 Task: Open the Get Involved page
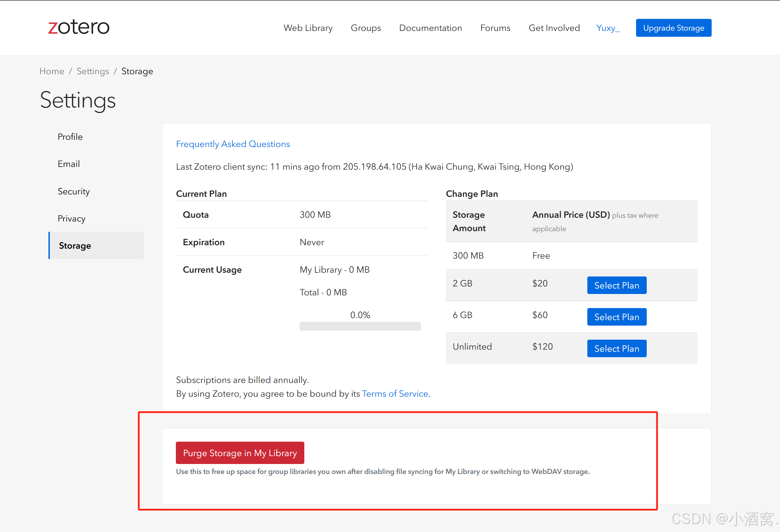click(554, 28)
